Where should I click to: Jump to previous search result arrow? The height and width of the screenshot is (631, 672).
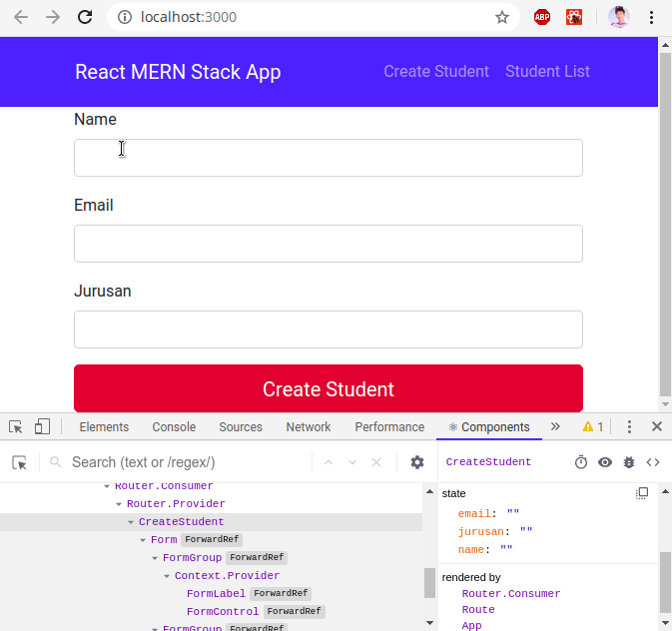329,462
